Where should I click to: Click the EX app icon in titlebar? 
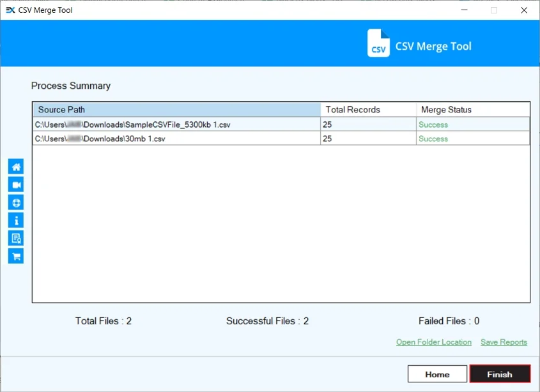[9, 10]
